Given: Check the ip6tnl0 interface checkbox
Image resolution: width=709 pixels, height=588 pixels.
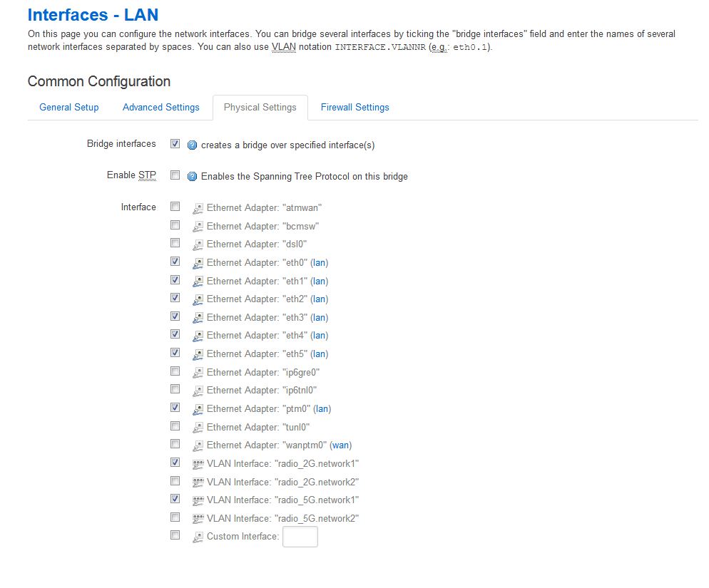Looking at the screenshot, I should click(x=175, y=389).
